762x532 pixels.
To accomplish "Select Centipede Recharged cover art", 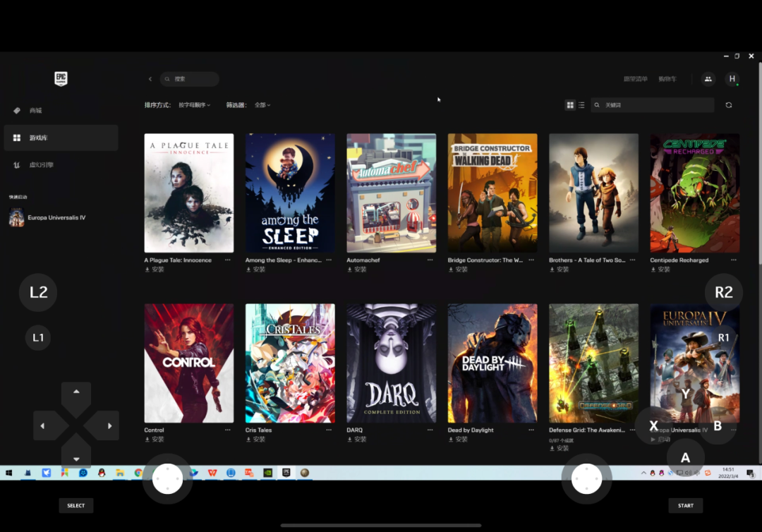I will point(695,193).
